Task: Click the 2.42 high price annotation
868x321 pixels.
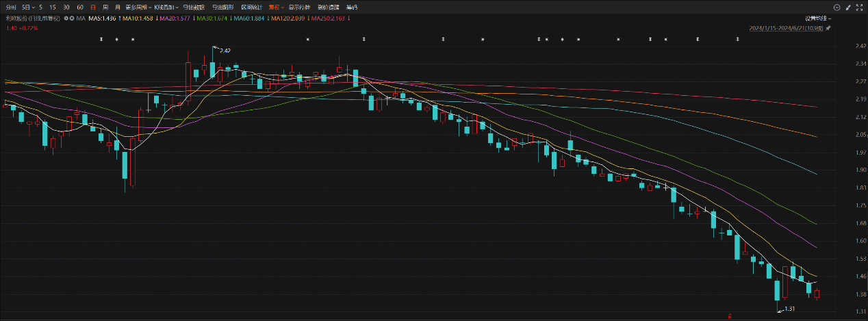Action: click(x=225, y=51)
